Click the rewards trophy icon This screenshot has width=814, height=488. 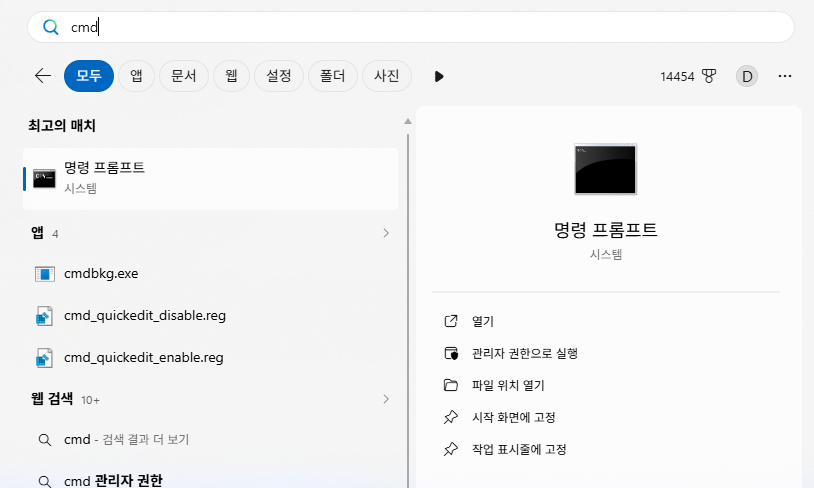click(709, 76)
